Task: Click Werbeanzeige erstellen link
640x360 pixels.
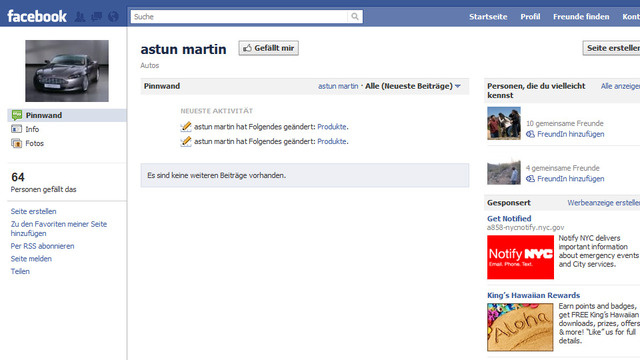Action: 604,202
